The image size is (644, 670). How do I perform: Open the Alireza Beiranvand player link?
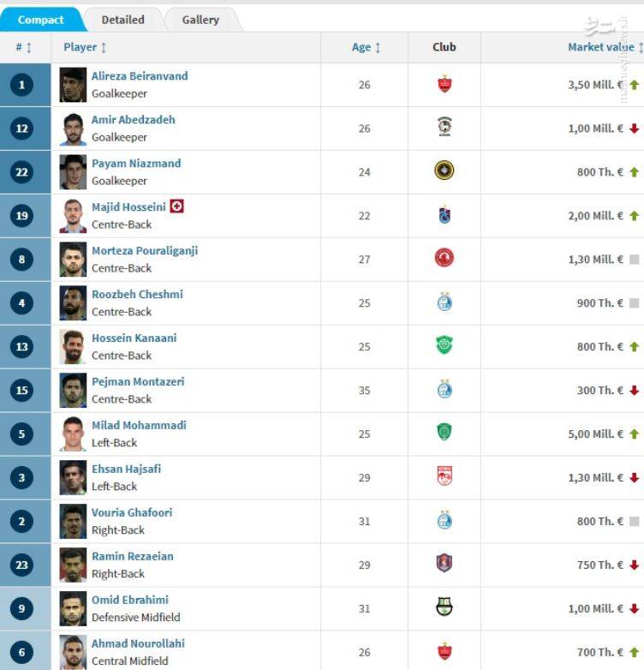[x=140, y=76]
